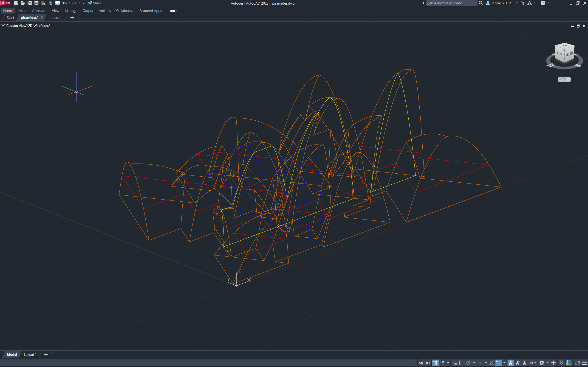Toggle Ortho mode in status bar

(x=461, y=363)
